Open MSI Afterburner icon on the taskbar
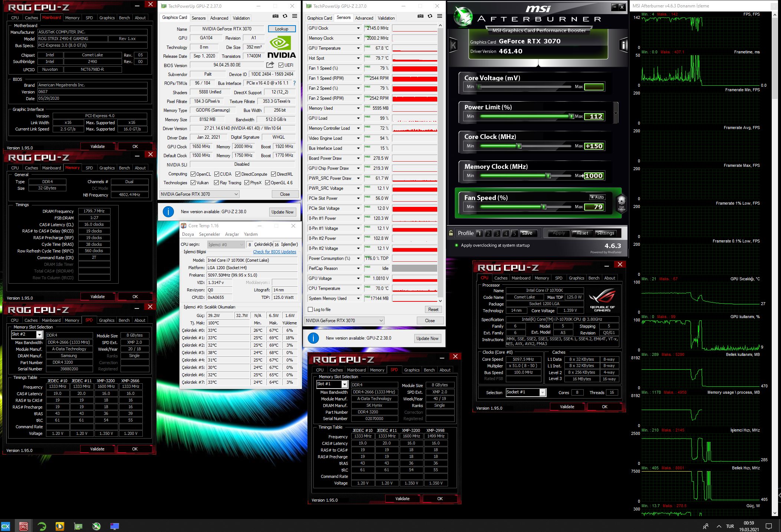The height and width of the screenshot is (532, 781). pyautogui.click(x=96, y=526)
